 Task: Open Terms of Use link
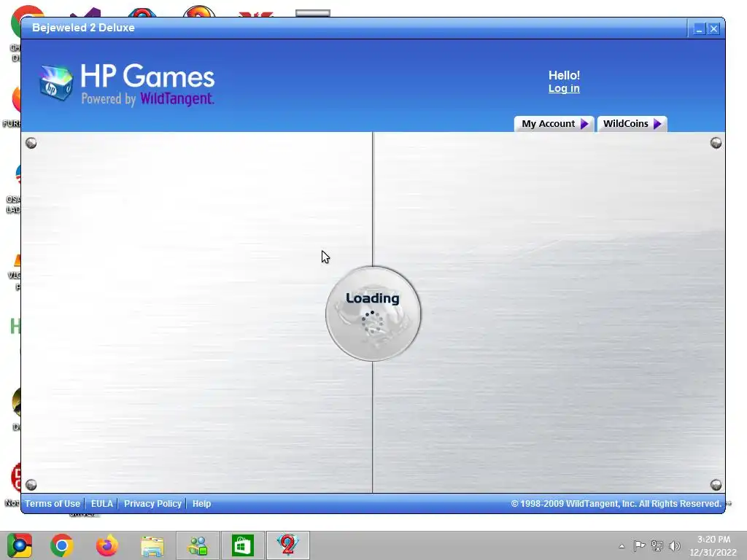pos(53,503)
